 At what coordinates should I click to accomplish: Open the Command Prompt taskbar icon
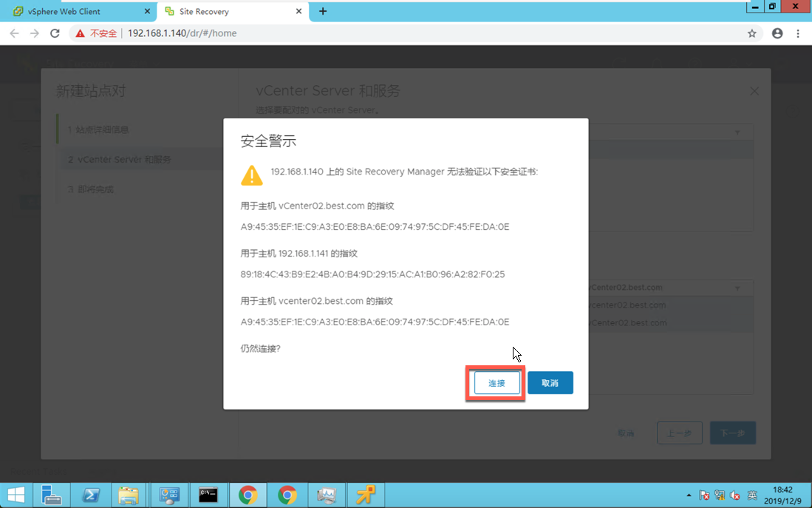point(208,495)
